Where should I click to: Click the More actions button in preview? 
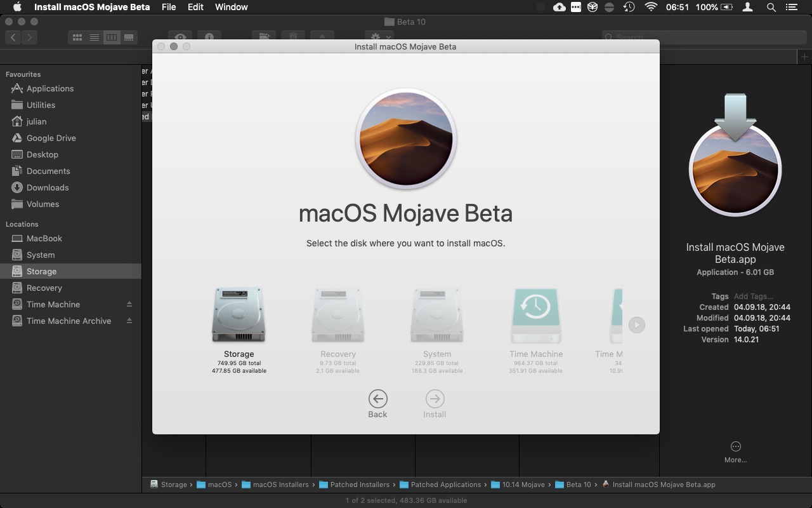735,451
